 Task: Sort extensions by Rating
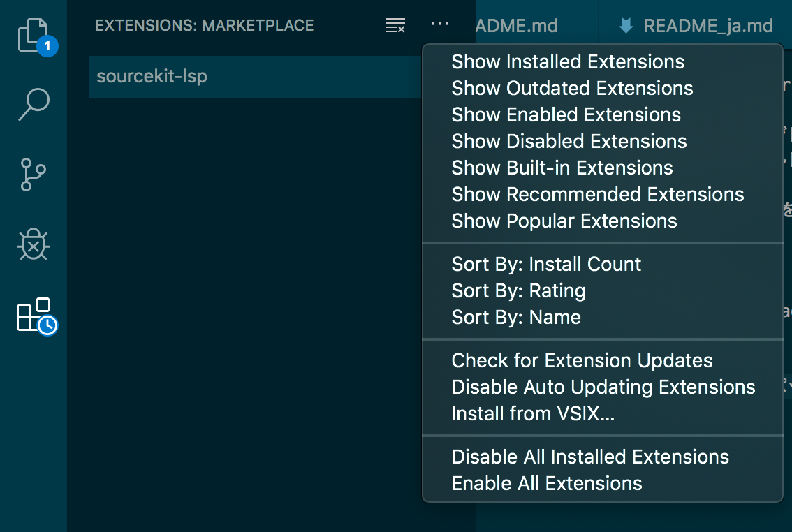pos(518,290)
